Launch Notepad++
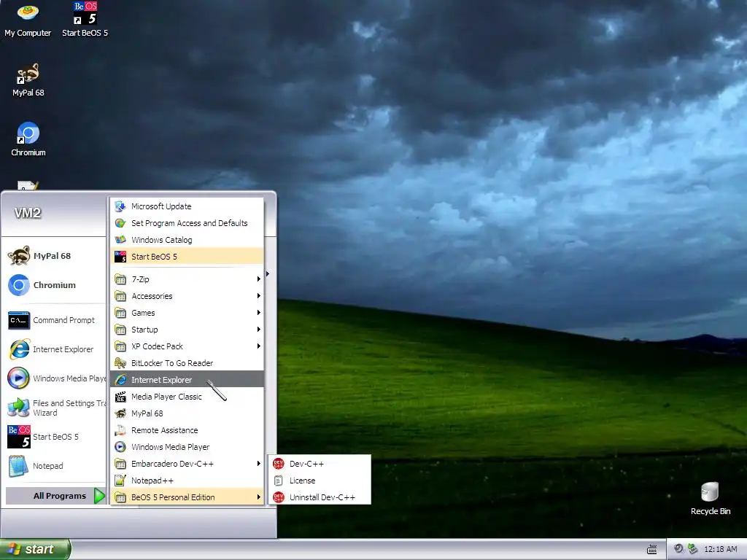The height and width of the screenshot is (560, 747). [187, 480]
